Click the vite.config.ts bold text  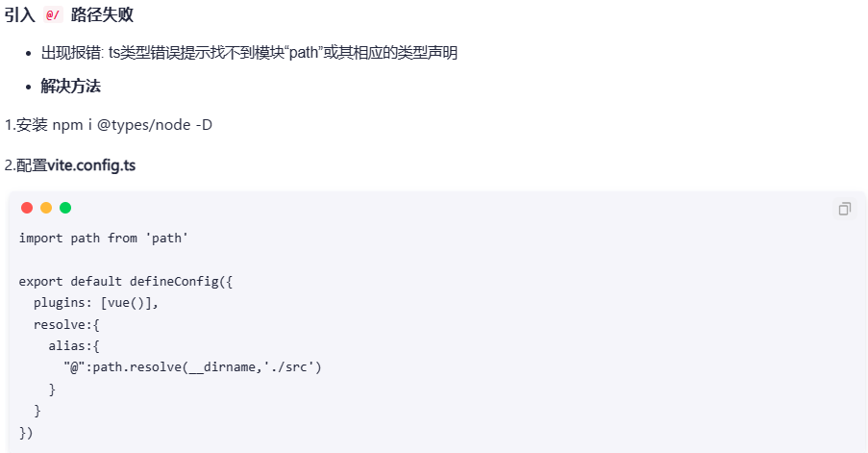coord(91,165)
